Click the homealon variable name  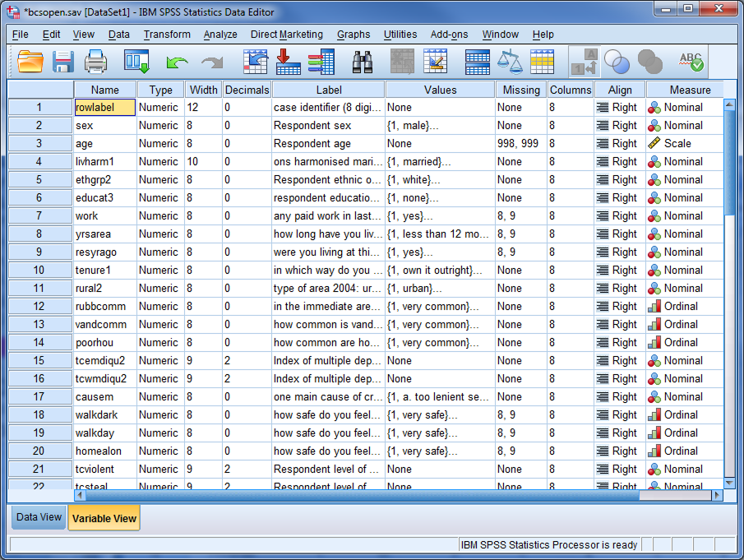coord(98,451)
